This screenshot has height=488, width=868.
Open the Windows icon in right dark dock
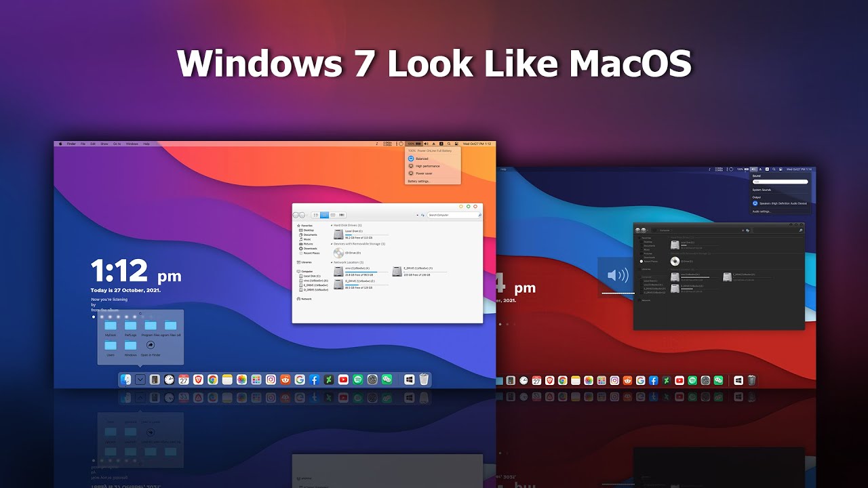tap(738, 381)
